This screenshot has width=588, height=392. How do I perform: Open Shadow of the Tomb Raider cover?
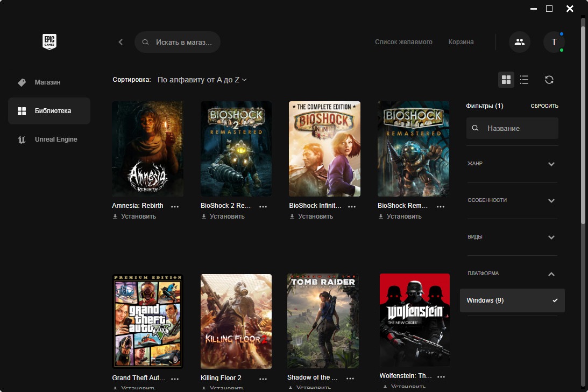point(323,321)
